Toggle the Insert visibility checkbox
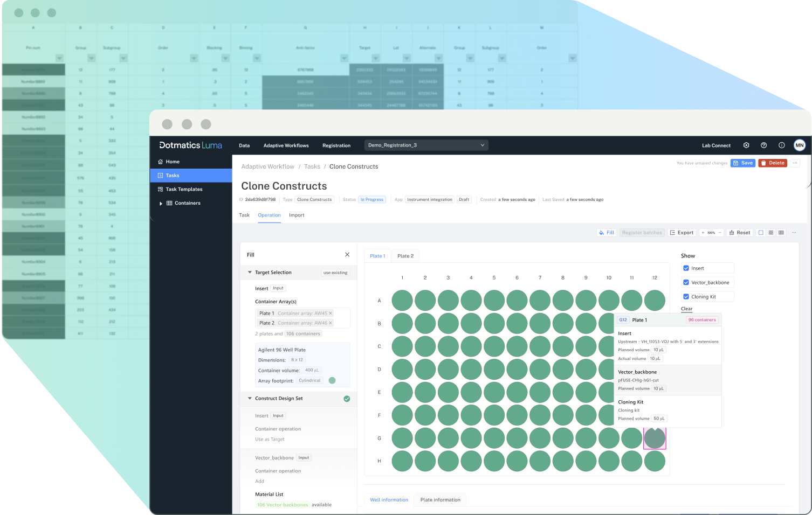 click(x=686, y=268)
